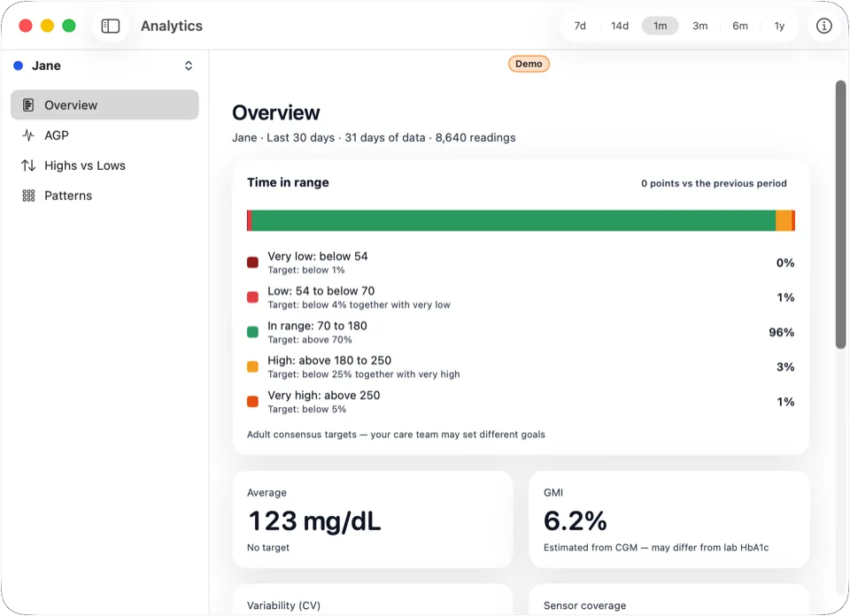Screen dimensions: 850x616
Task: Select the 1y time range
Action: pos(779,26)
